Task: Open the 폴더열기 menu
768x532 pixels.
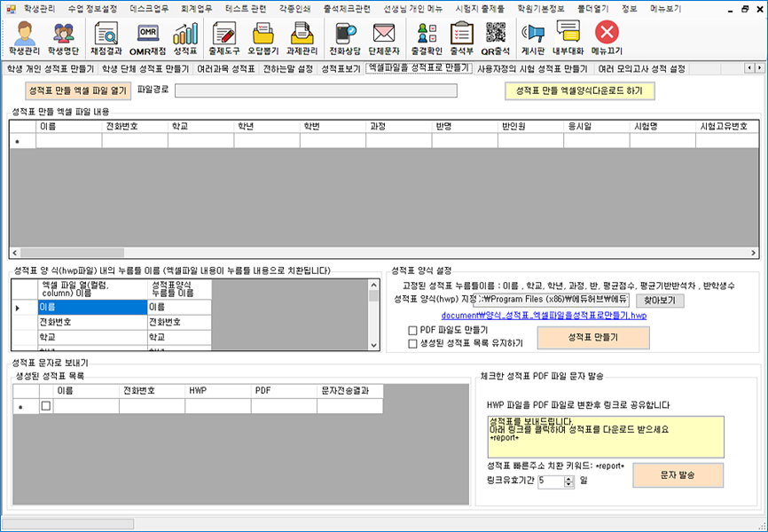Action: [x=592, y=9]
